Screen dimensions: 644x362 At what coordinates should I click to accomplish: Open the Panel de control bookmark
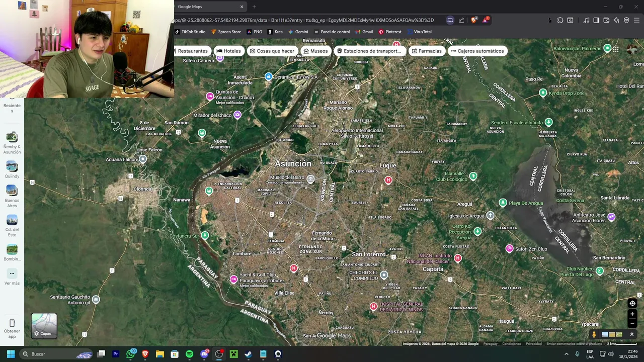coord(332,32)
